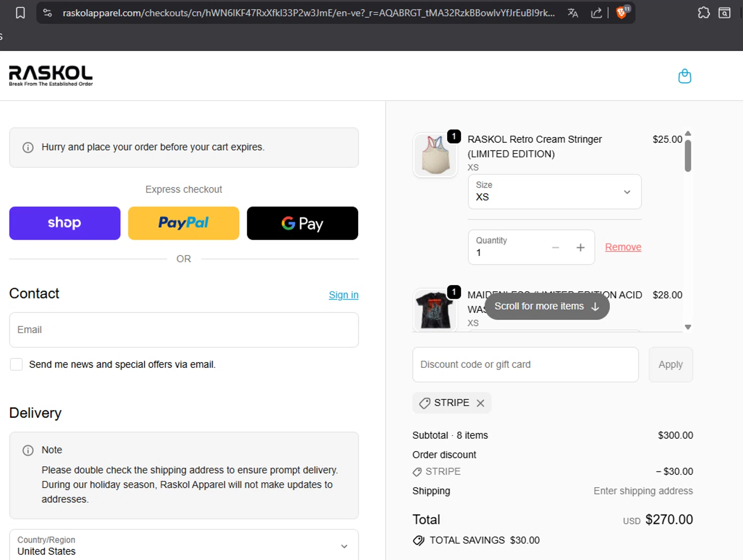Click the tag icon next to TOTAL SAVINGS
This screenshot has height=560, width=743.
[x=419, y=540]
